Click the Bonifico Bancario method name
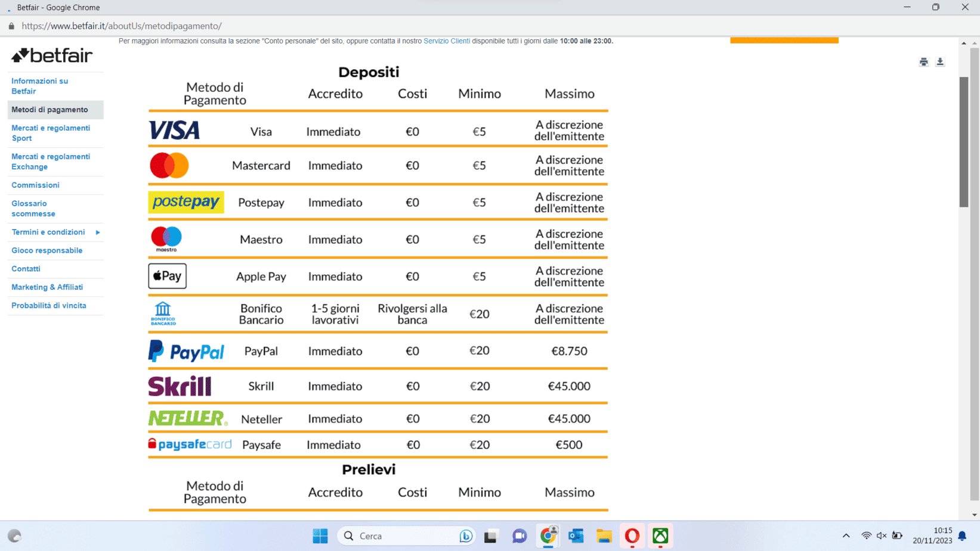 [261, 314]
